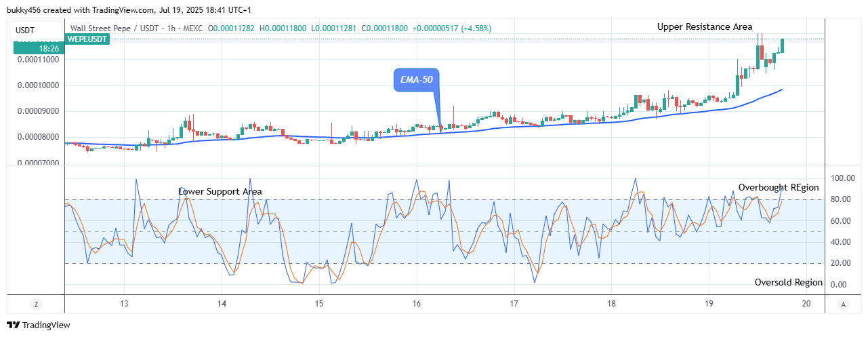Click the EMA-50 callout label
Viewport: 868px width, 337px height.
pos(416,79)
